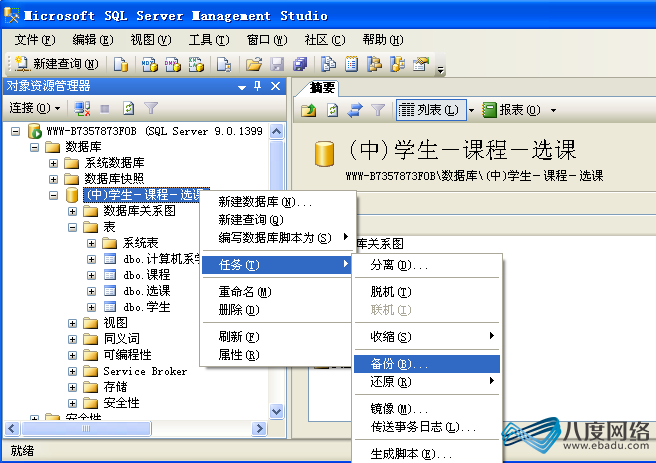The image size is (656, 463).
Task: Expand the 系统数据库 folder
Action: 54,164
